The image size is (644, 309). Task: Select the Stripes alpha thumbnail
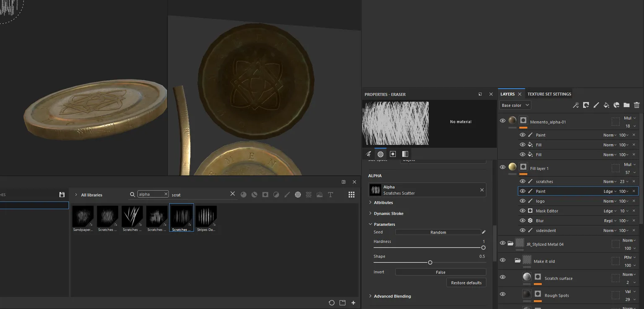coord(206,218)
